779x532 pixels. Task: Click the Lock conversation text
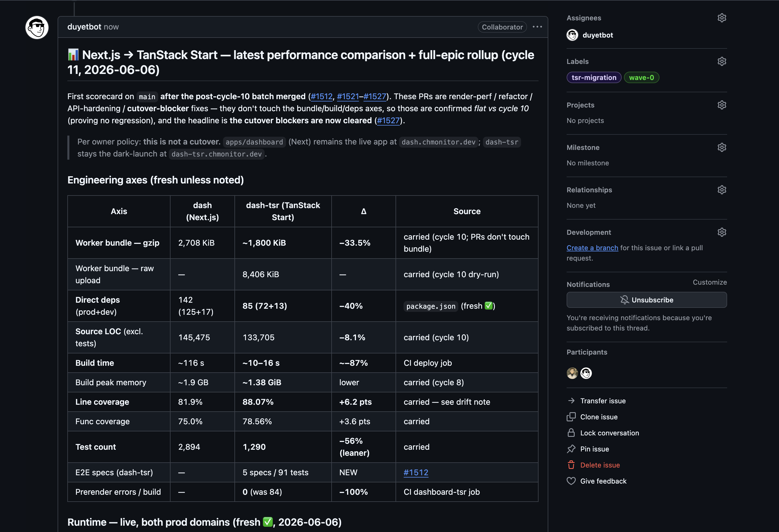(609, 433)
